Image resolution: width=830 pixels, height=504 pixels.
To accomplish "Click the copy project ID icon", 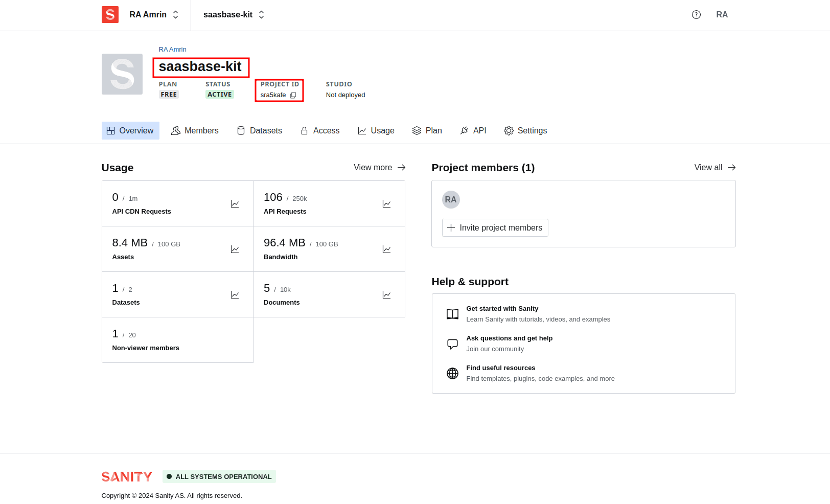I will click(x=294, y=95).
